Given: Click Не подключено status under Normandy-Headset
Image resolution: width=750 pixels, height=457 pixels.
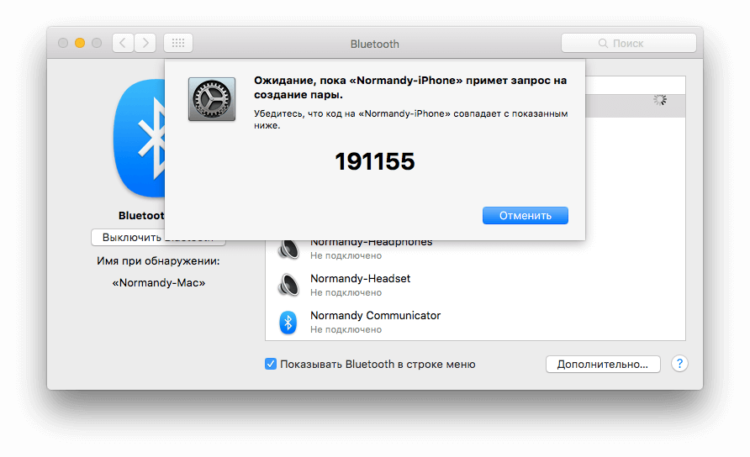Looking at the screenshot, I should (x=346, y=293).
